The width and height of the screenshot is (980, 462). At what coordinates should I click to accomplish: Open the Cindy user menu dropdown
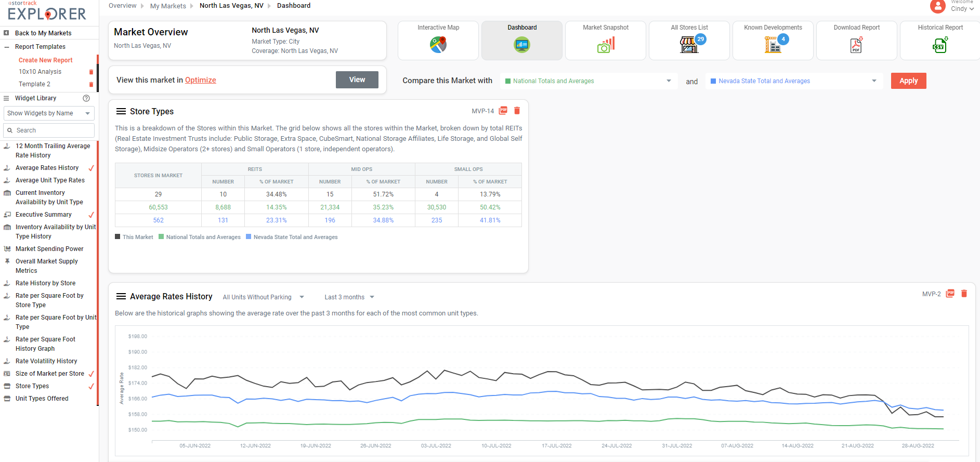962,9
